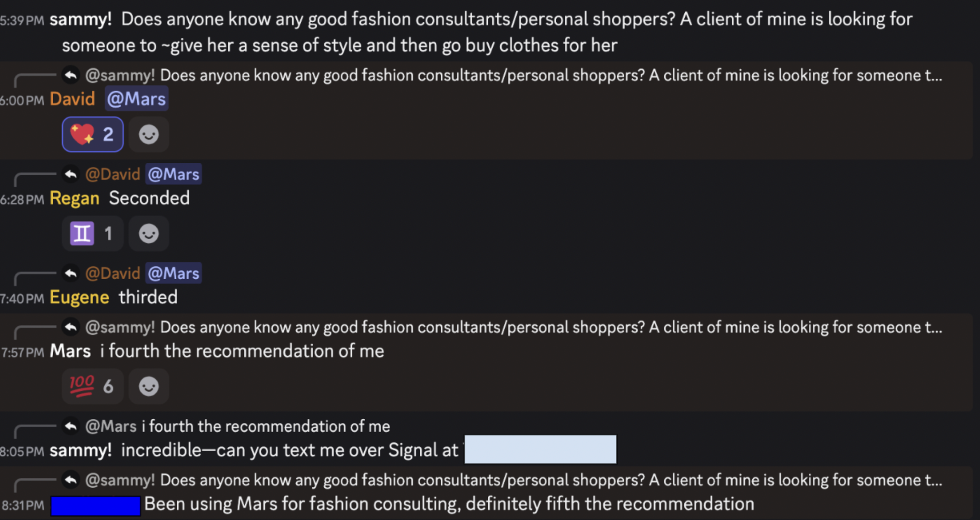Click the @Mars mention in David's message
980x520 pixels.
click(x=136, y=99)
